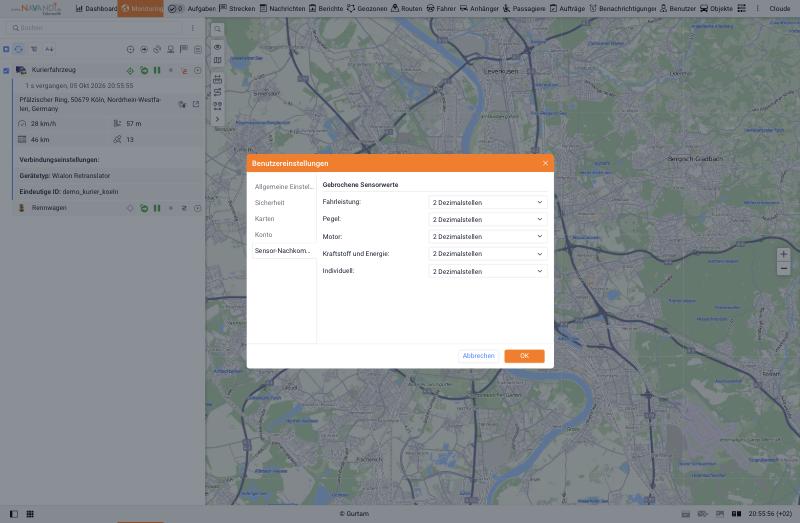This screenshot has height=523, width=800.
Task: Open the three-dot menu beside search
Action: tap(192, 28)
